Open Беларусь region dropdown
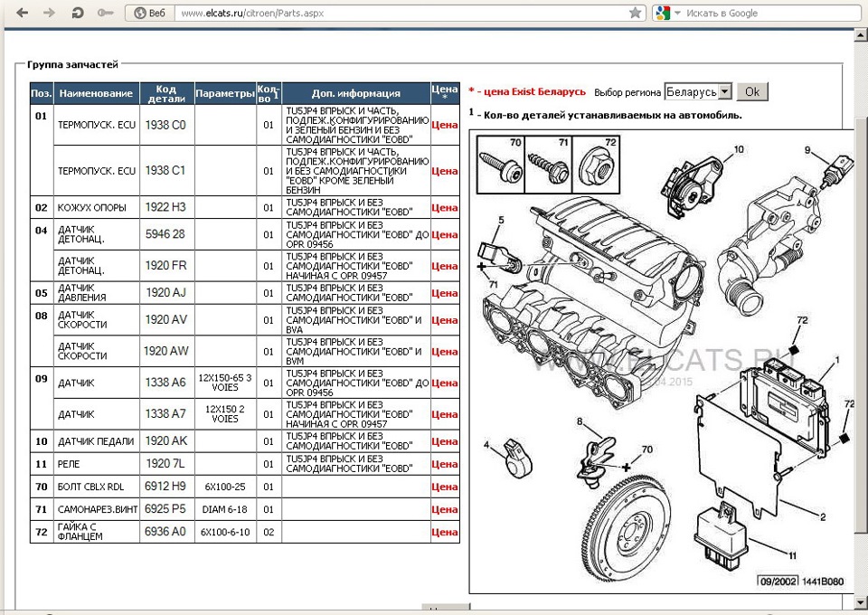 (x=699, y=92)
